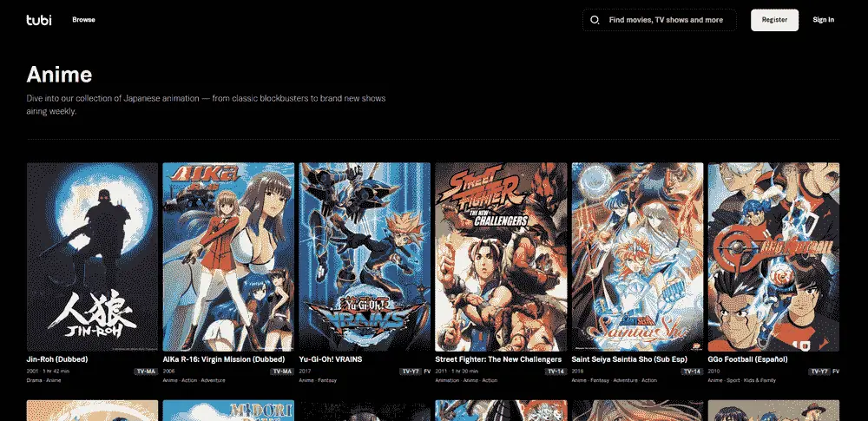The height and width of the screenshot is (421, 868).
Task: Select the Fantasy genre under Saint Seiya
Action: click(x=599, y=380)
